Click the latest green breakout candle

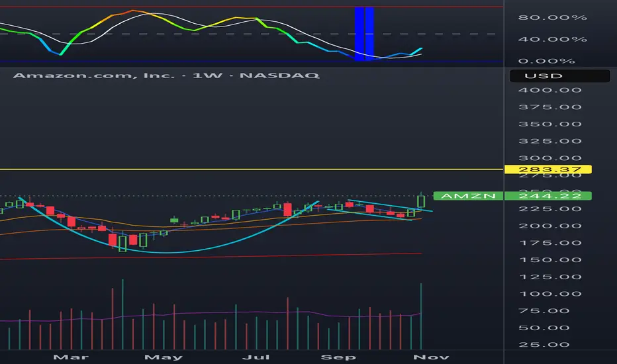[x=421, y=201]
